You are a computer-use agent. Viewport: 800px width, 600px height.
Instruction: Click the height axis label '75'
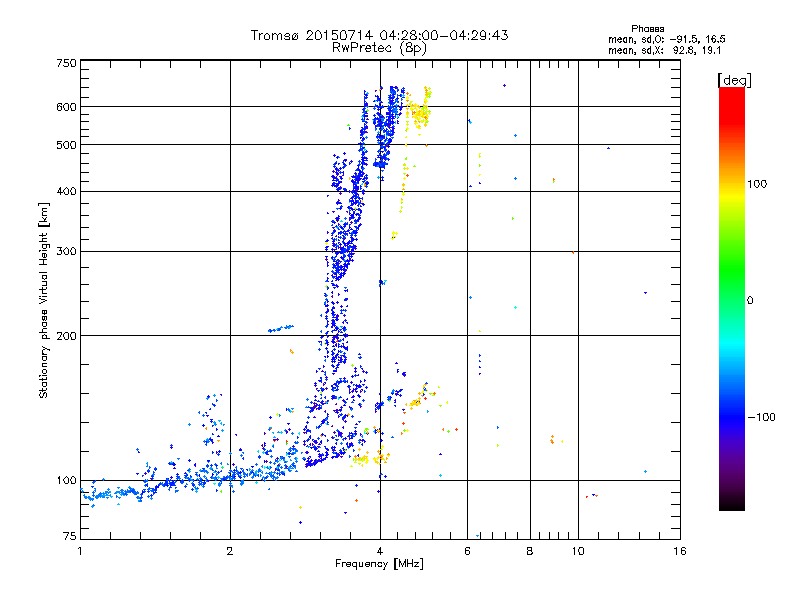click(x=70, y=536)
